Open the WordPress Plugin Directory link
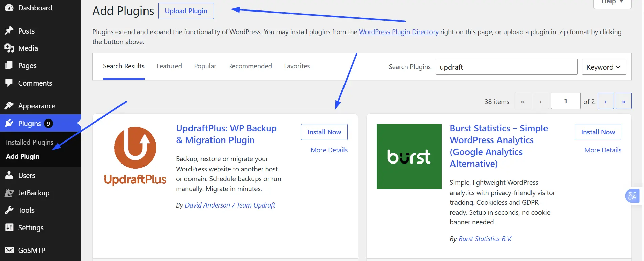 399,32
